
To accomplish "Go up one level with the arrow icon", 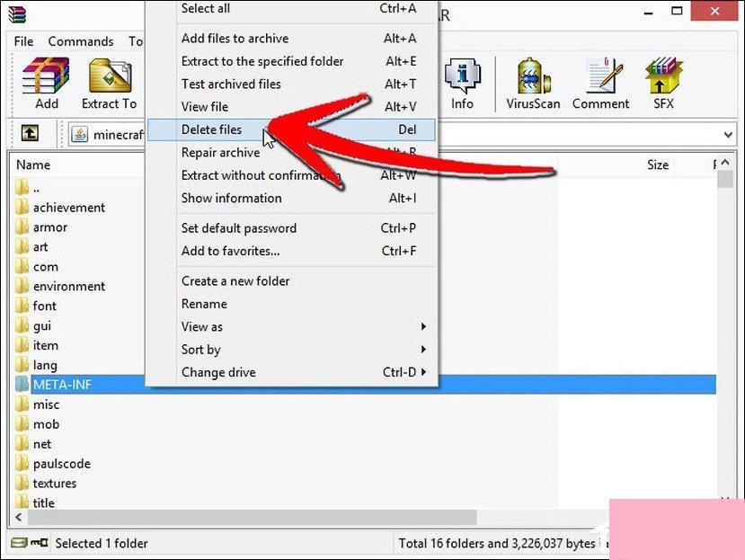I will pyautogui.click(x=30, y=133).
